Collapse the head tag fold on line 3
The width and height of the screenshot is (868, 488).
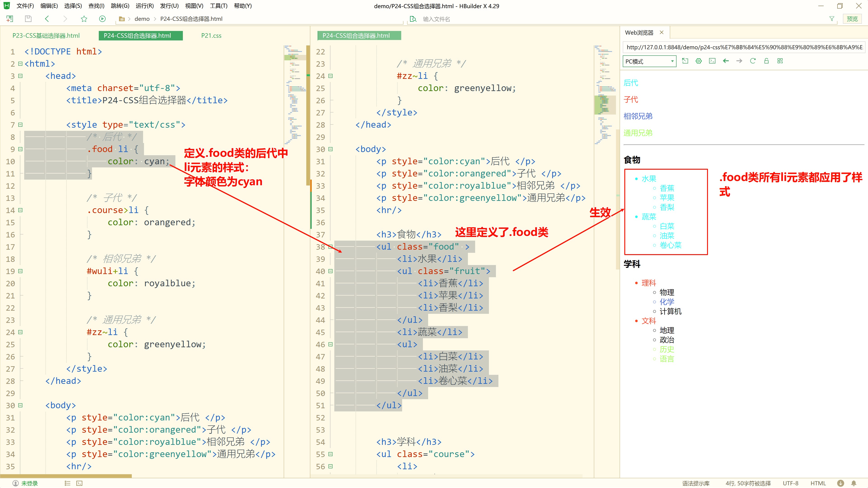tap(20, 76)
